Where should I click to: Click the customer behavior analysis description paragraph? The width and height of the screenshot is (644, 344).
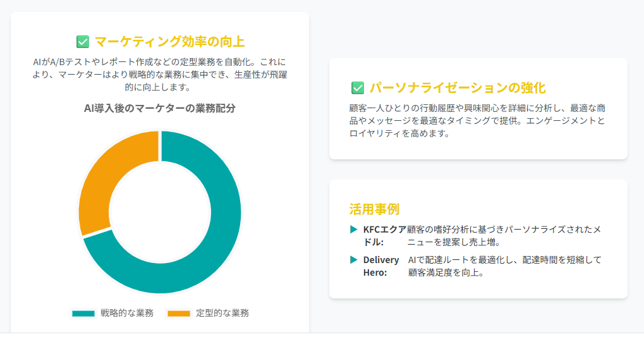pyautogui.click(x=477, y=121)
